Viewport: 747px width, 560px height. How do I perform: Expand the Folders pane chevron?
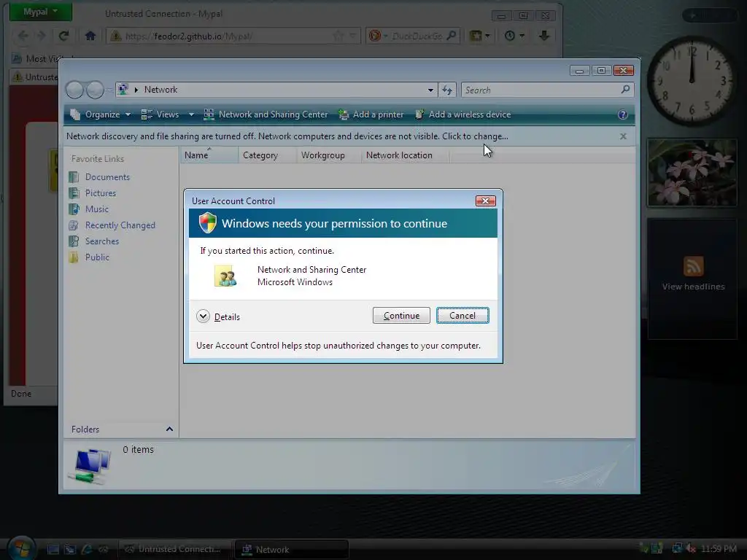point(169,429)
